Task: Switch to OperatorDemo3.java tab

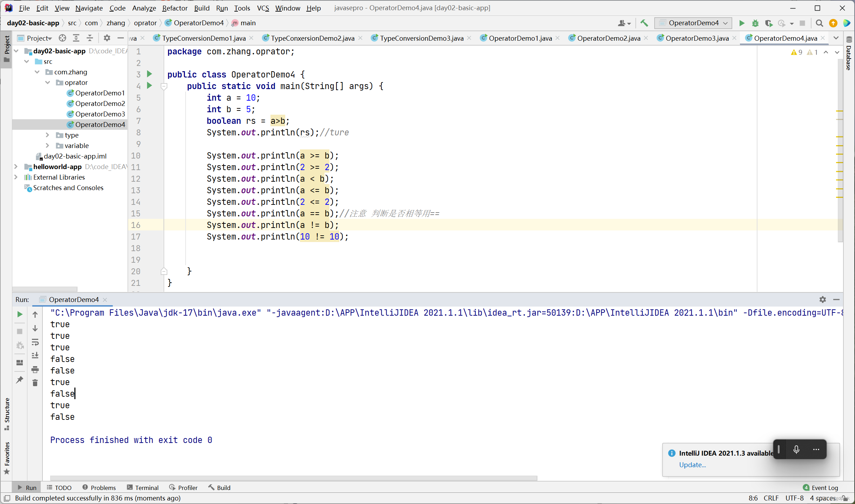Action: pyautogui.click(x=697, y=38)
